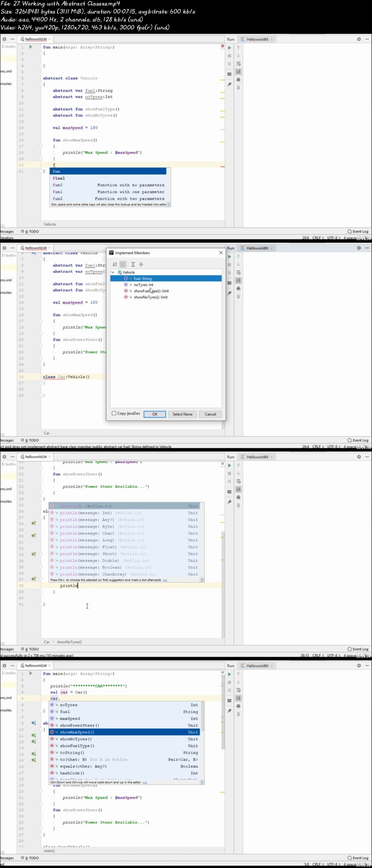The image size is (372, 868).
Task: Select 'fuel: String' row in Implement Members
Action: pos(166,279)
